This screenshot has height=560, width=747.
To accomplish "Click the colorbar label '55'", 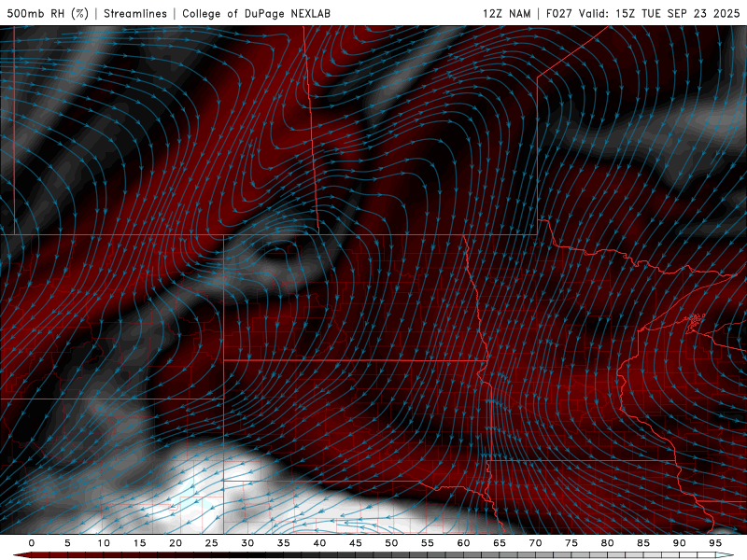I will coord(428,543).
